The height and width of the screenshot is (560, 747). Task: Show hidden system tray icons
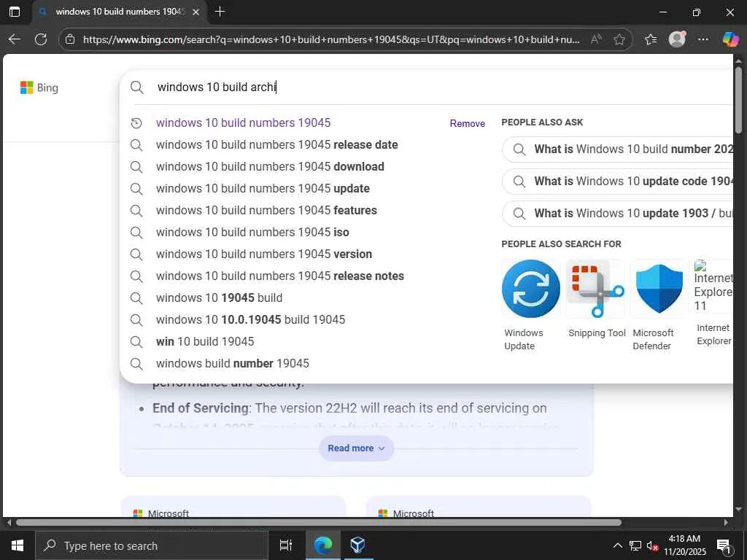tap(617, 545)
